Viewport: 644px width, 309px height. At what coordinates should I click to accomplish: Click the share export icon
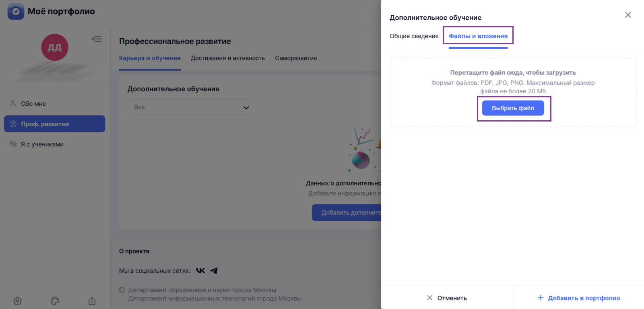[x=92, y=301]
